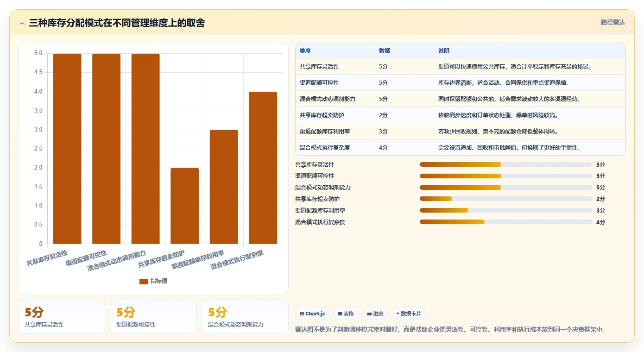The height and width of the screenshot is (352, 644).
Task: Click the 共享库存灵活性 bar in chart
Action: click(x=67, y=149)
